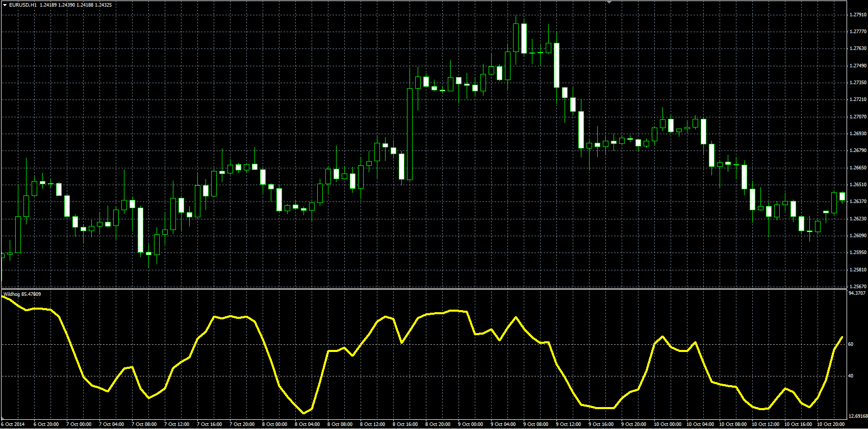Image resolution: width=868 pixels, height=429 pixels.
Task: Click the 1.25950 price scale label
Action: [858, 253]
